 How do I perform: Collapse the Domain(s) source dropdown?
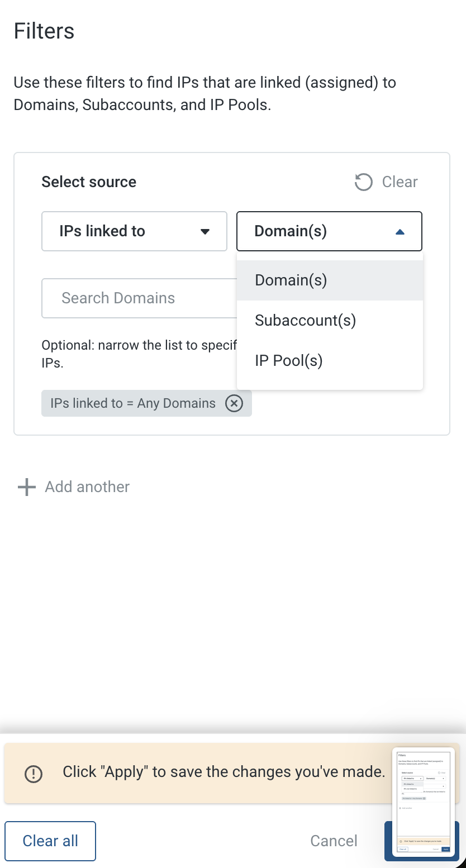click(329, 231)
